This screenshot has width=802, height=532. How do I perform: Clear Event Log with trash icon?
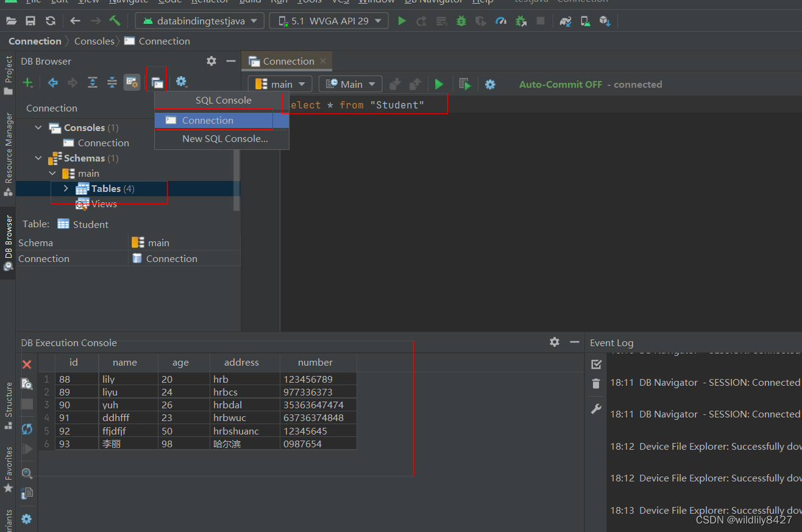[x=596, y=384]
